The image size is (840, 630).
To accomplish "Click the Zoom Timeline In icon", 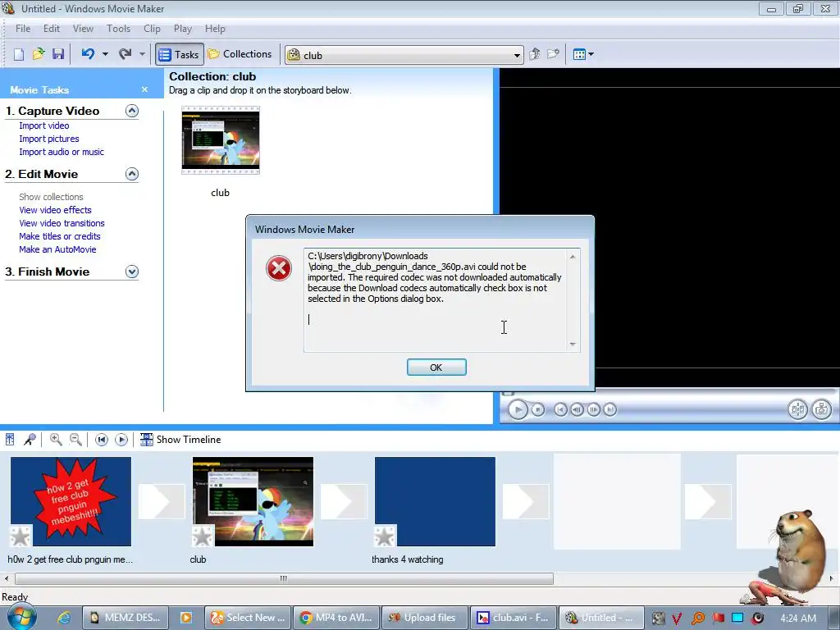I will coord(55,440).
